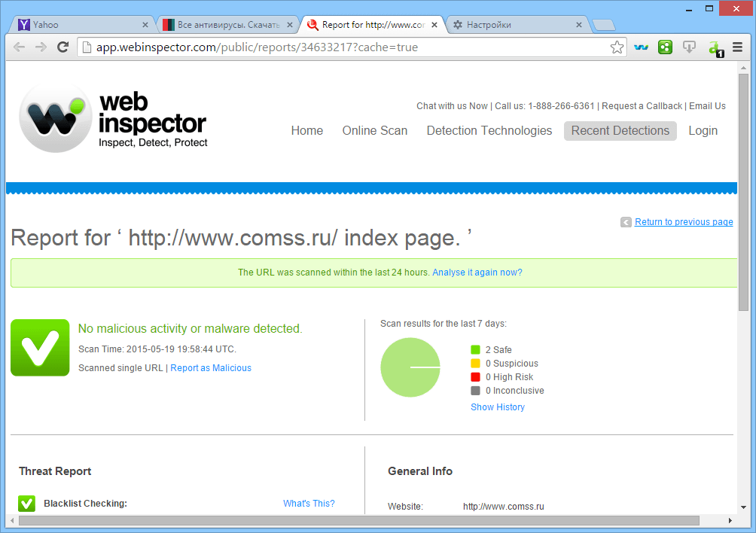Click the green safe checkmark icon
Viewport: 756px width, 533px height.
[x=40, y=348]
